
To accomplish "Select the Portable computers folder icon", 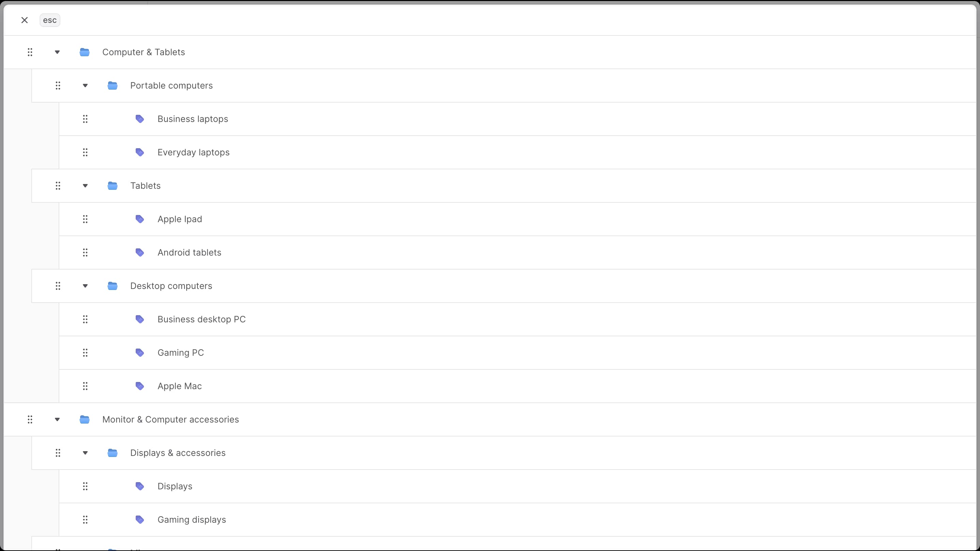I will coord(113,86).
